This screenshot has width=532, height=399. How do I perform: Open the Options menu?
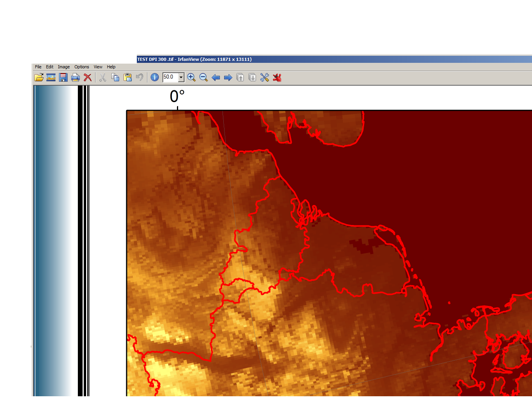pos(82,67)
